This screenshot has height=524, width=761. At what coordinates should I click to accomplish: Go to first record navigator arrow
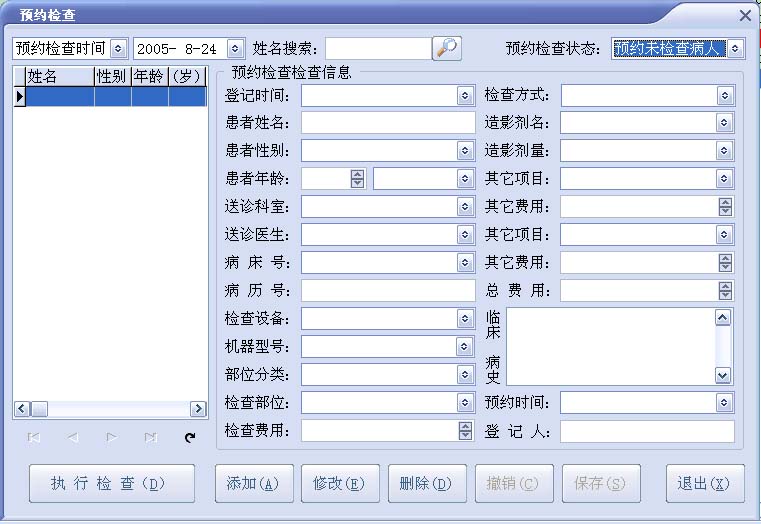pos(33,438)
